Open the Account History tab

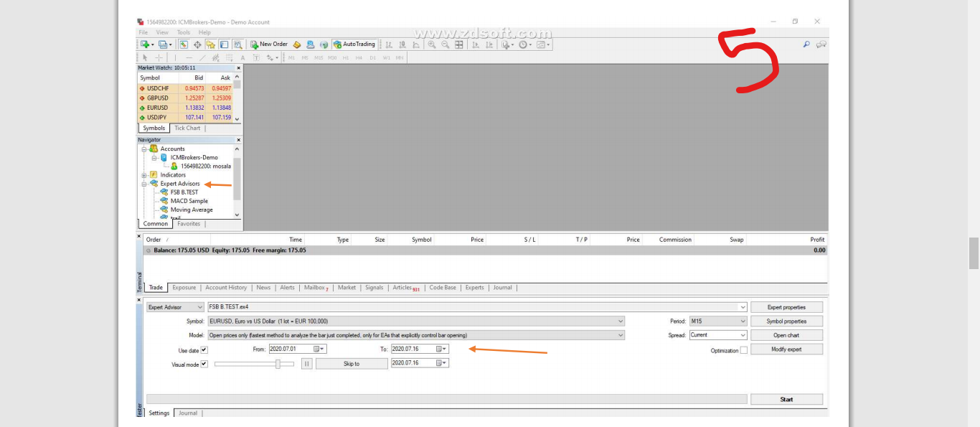226,288
